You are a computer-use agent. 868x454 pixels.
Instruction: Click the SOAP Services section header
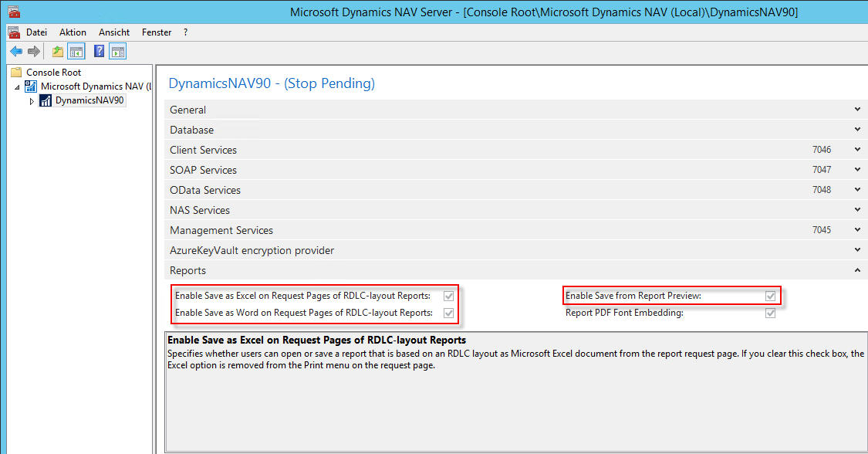515,169
